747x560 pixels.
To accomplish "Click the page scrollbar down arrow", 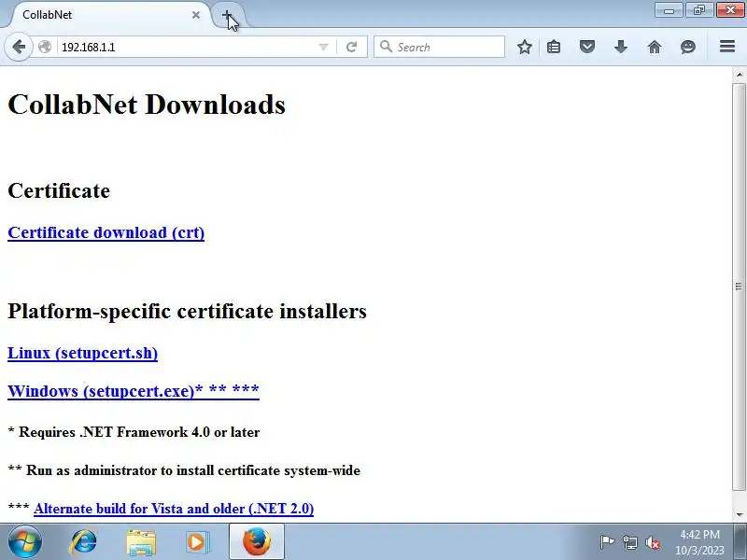I will coord(739,515).
